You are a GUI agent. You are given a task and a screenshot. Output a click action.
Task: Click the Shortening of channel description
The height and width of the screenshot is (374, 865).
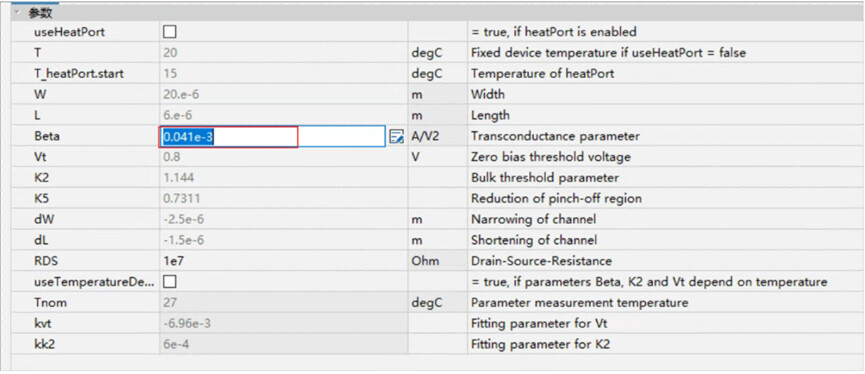[x=533, y=241]
